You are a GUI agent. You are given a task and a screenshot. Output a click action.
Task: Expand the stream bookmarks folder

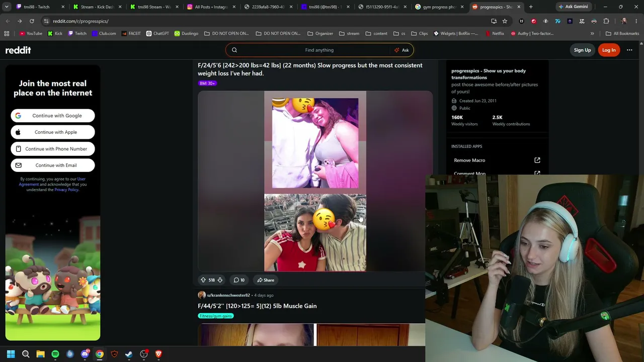click(x=349, y=34)
